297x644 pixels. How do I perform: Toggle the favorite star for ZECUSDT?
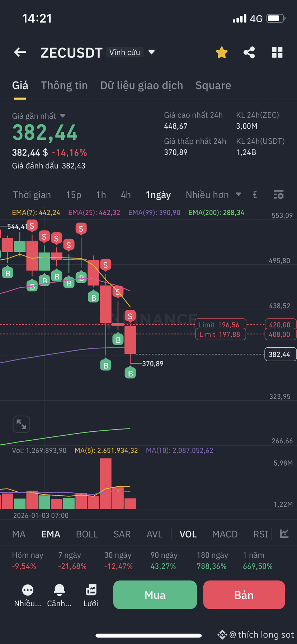tap(222, 52)
